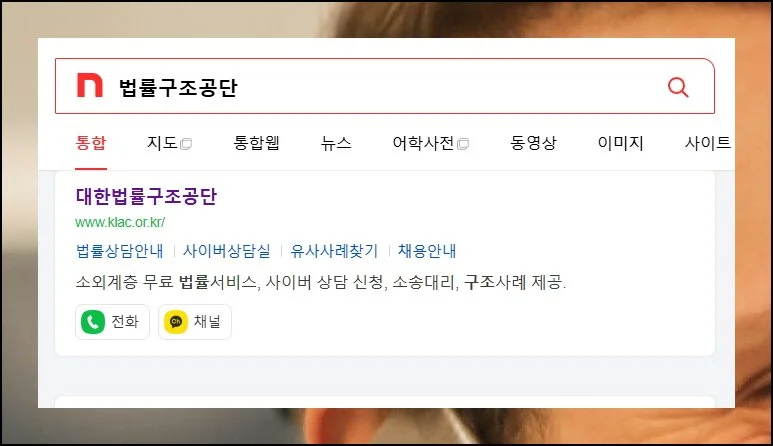
Task: Open the 사이버상담실 sublink
Action: (227, 251)
